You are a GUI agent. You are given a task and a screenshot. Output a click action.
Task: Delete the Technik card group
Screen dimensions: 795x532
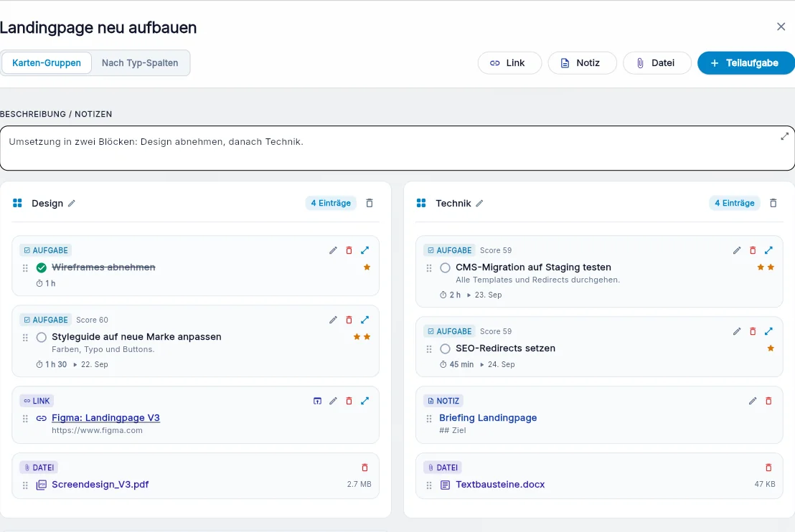(773, 203)
